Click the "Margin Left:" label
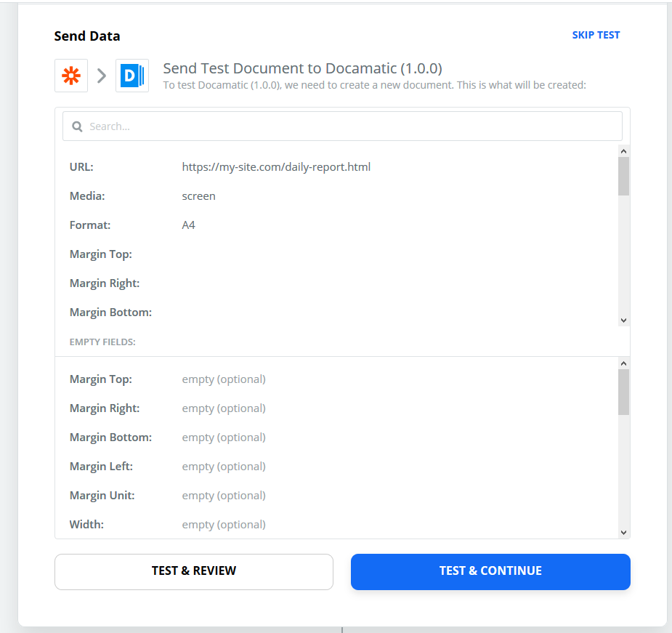This screenshot has height=633, width=672. click(x=101, y=466)
